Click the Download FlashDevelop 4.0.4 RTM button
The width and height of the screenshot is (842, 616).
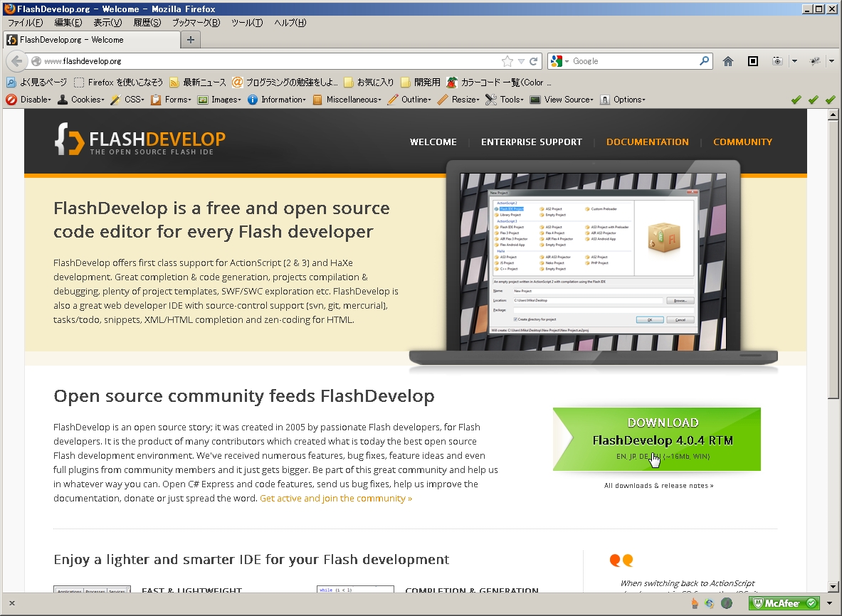click(x=657, y=439)
